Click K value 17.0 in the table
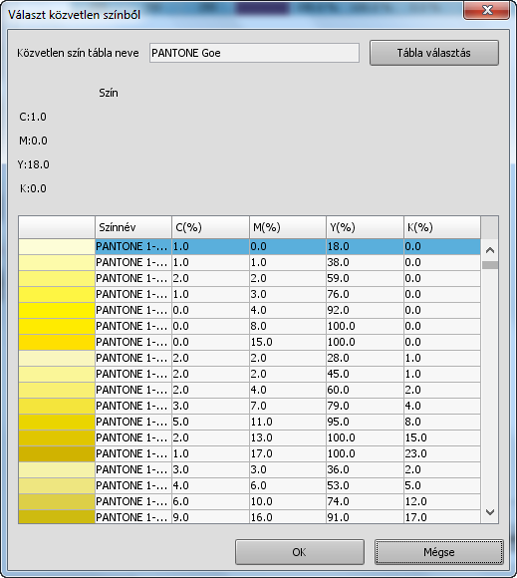 tap(442, 517)
